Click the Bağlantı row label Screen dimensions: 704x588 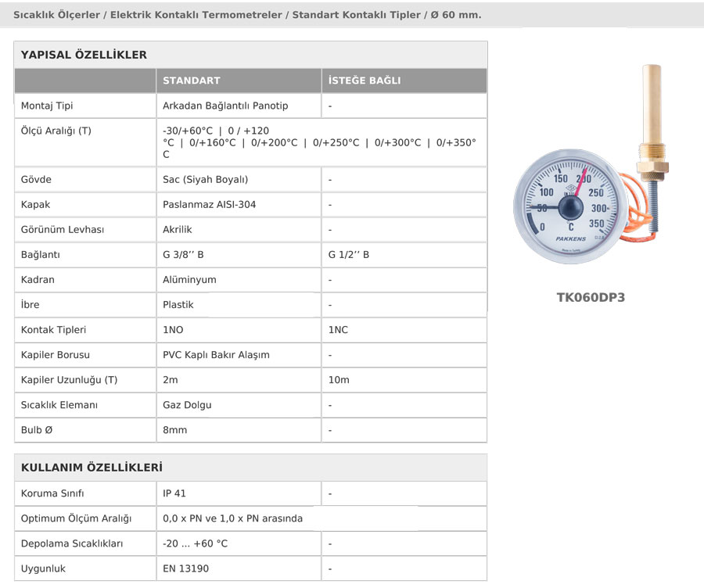tap(41, 255)
